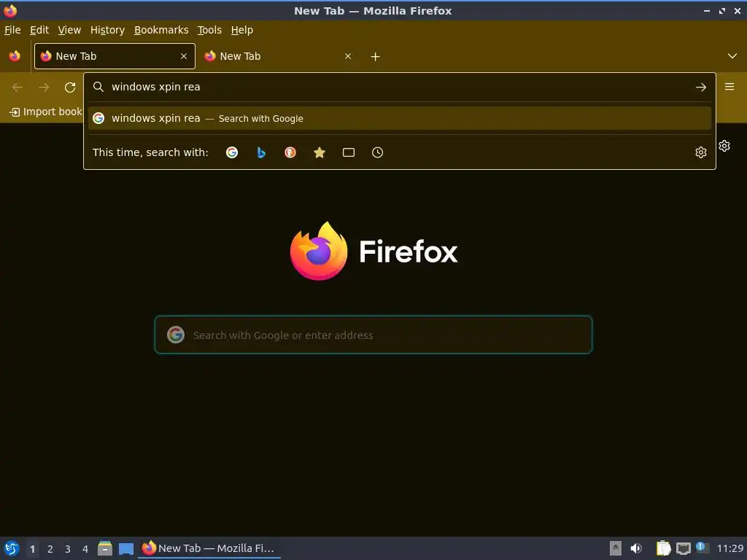Reload the current page
Image resolution: width=747 pixels, height=560 pixels.
(70, 87)
